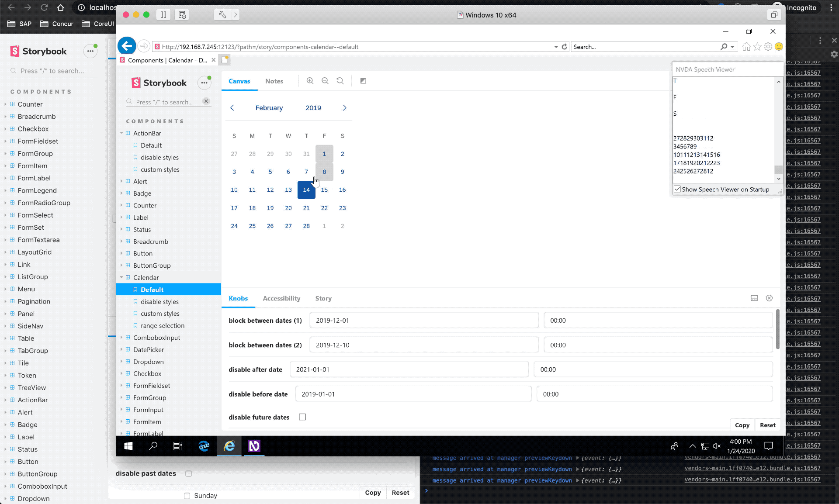Click the Copy button in Knobs panel
Image resolution: width=839 pixels, height=504 pixels.
click(x=742, y=425)
